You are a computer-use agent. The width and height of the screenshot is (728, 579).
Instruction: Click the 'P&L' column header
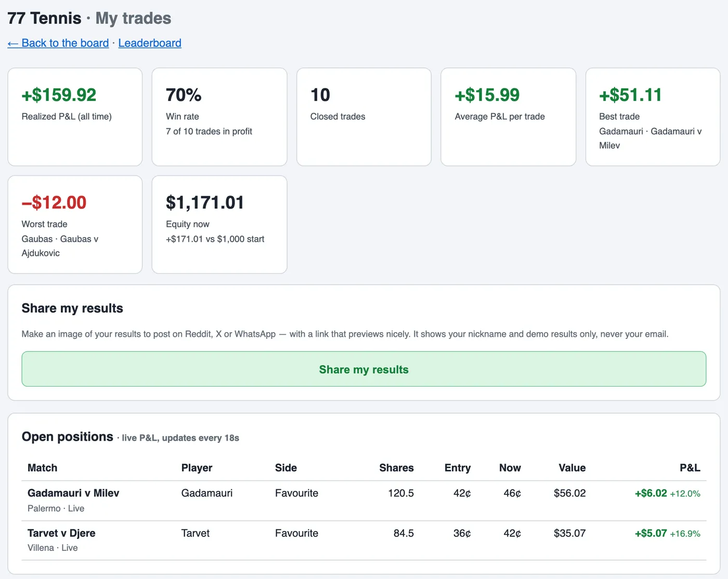[x=690, y=468]
